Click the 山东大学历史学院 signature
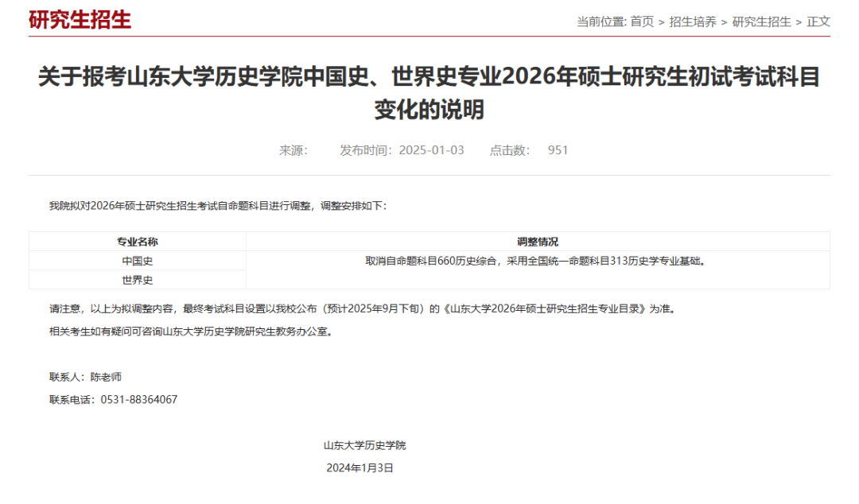Screen dimensions: 859x504 pos(365,445)
